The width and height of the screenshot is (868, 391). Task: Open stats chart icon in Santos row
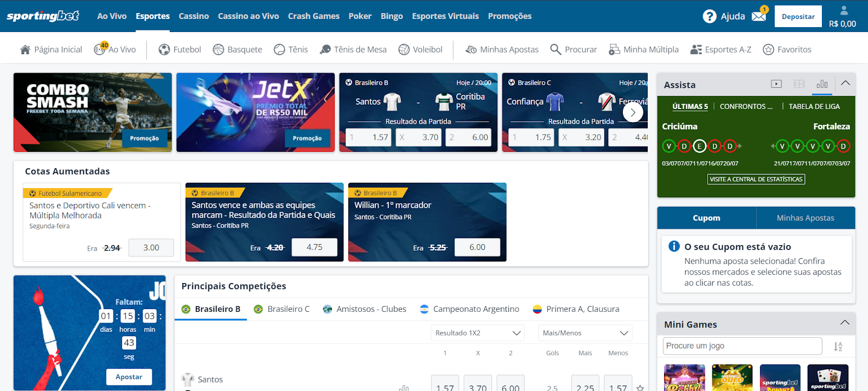(404, 388)
